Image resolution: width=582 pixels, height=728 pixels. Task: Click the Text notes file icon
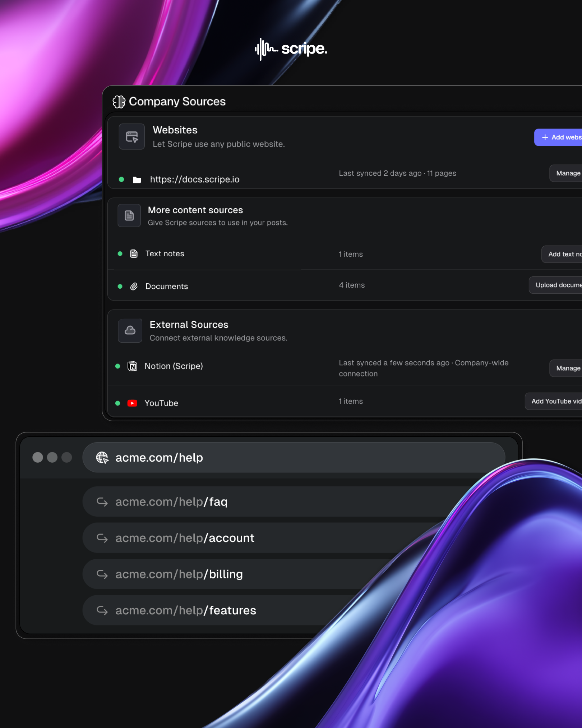(x=134, y=254)
